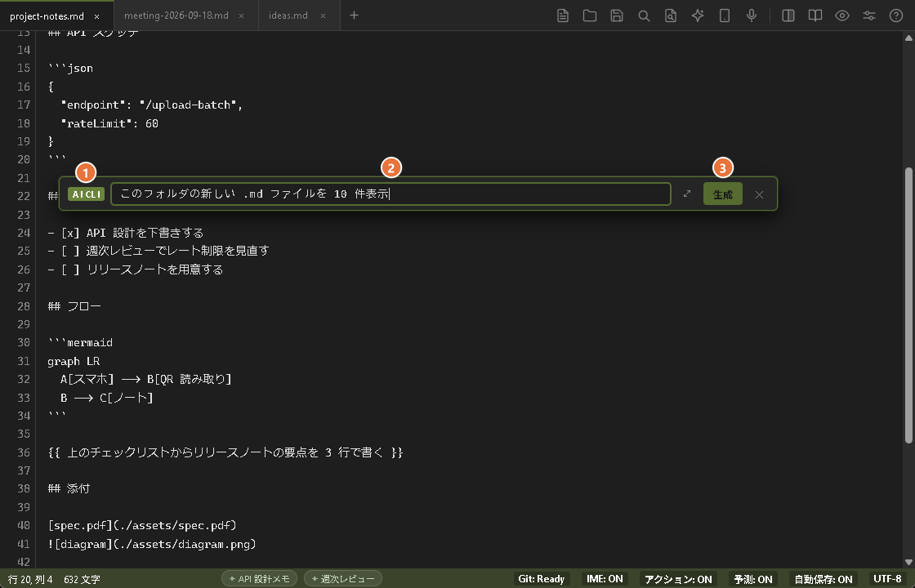Screen dimensions: 915x588
Task: Save the file with the floppy icon
Action: tap(617, 16)
